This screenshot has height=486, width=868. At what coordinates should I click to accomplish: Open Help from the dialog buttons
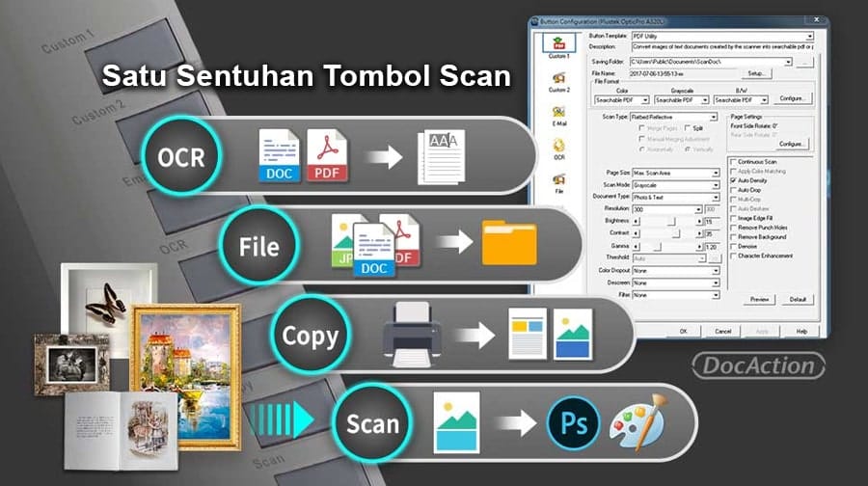tap(801, 331)
